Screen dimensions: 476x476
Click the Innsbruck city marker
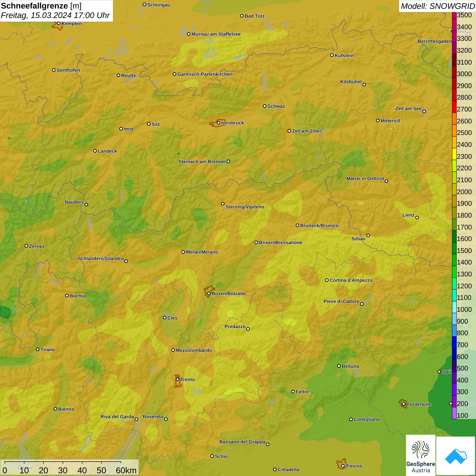click(x=219, y=123)
